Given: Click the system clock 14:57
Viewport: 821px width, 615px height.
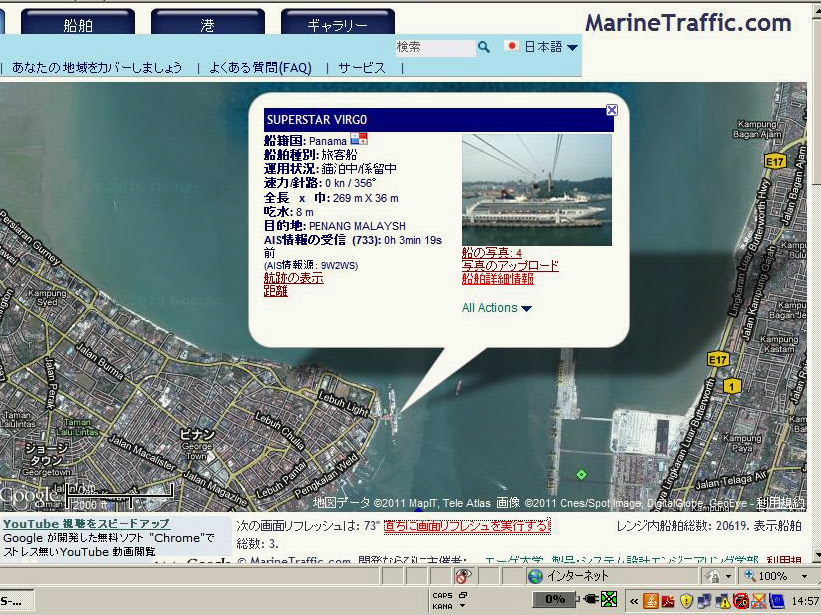Looking at the screenshot, I should [x=805, y=601].
